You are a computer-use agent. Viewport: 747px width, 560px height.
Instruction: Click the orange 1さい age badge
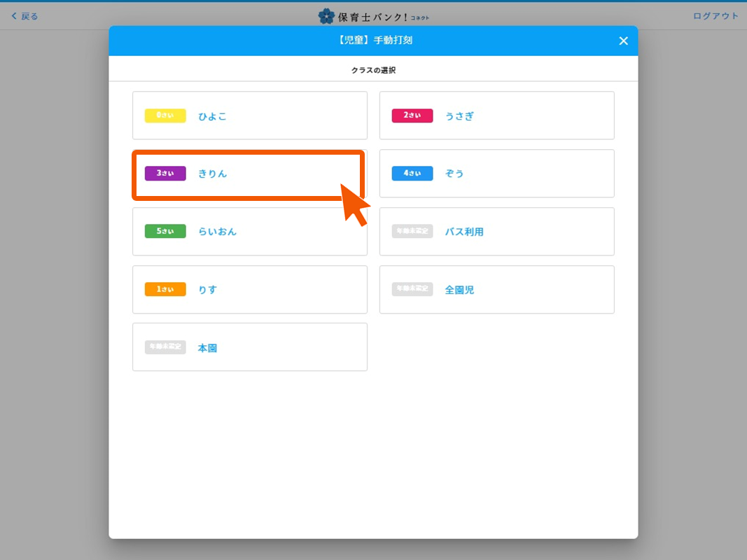[x=165, y=289]
